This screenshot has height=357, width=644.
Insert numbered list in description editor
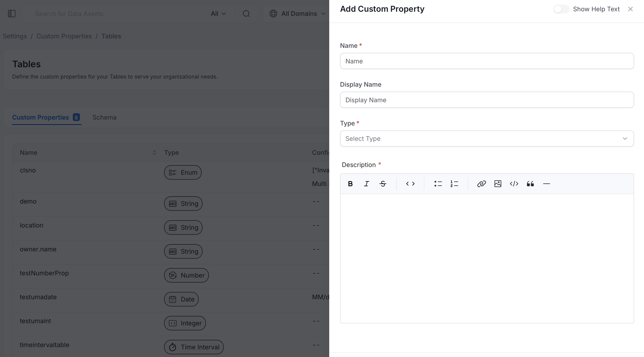tap(454, 184)
